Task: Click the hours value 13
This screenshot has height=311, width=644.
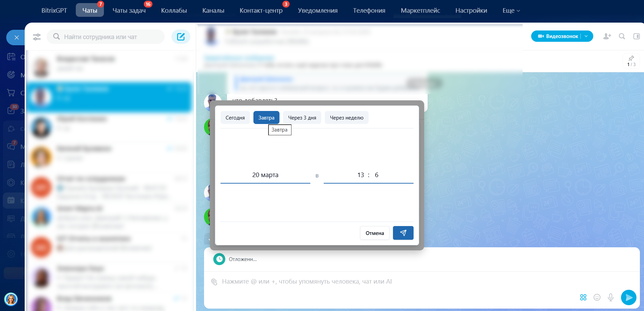Action: (360, 175)
